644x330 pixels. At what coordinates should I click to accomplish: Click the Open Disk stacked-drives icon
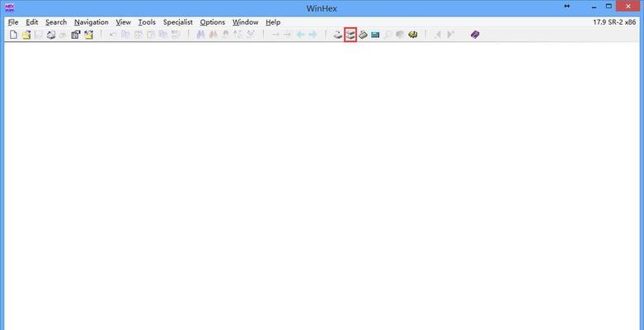[x=350, y=35]
